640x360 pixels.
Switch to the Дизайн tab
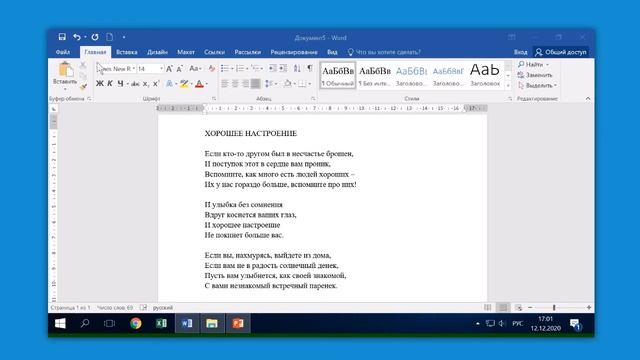pos(157,52)
